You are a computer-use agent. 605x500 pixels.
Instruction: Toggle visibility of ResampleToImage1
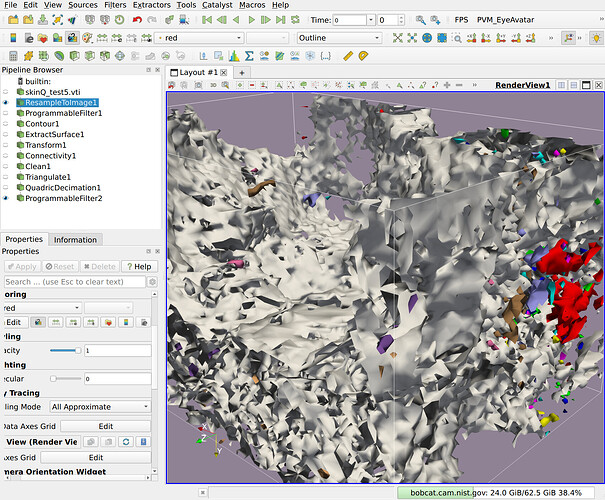[6, 102]
